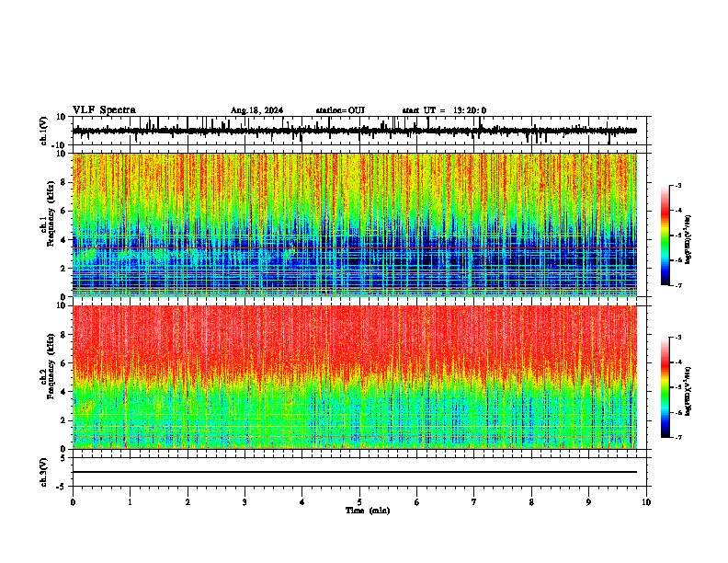Click the flat ch.3 voltage line
The height and width of the screenshot is (563, 728).
click(355, 472)
